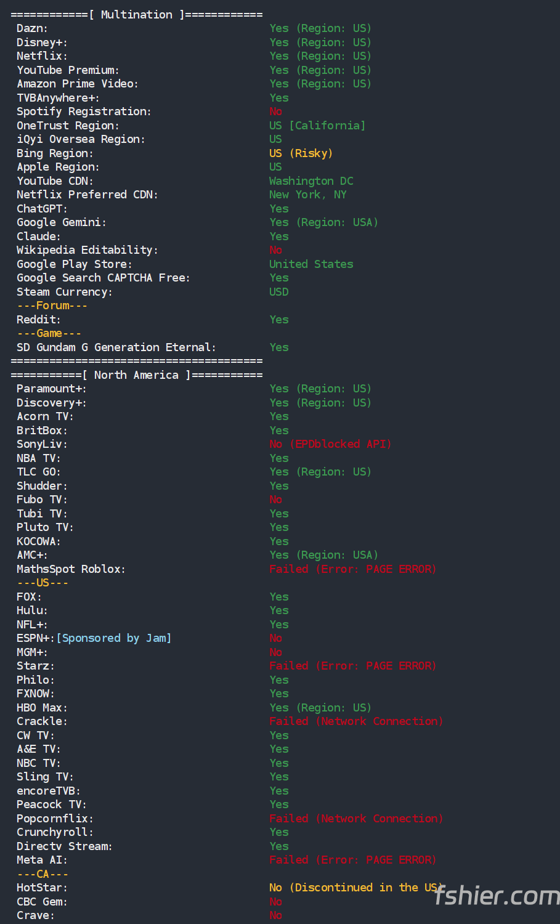The image size is (560, 924).
Task: Click the Crackle network connection failure
Action: point(356,721)
